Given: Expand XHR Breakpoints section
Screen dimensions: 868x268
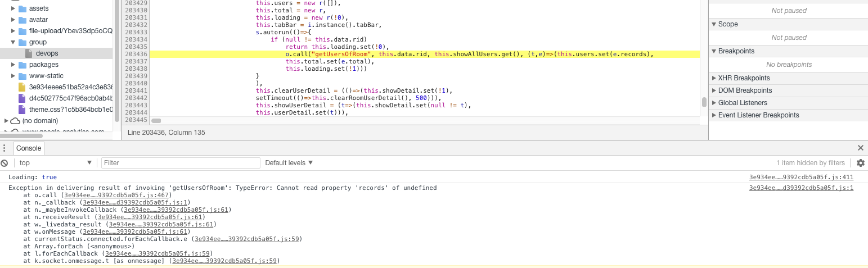Looking at the screenshot, I should tap(714, 78).
